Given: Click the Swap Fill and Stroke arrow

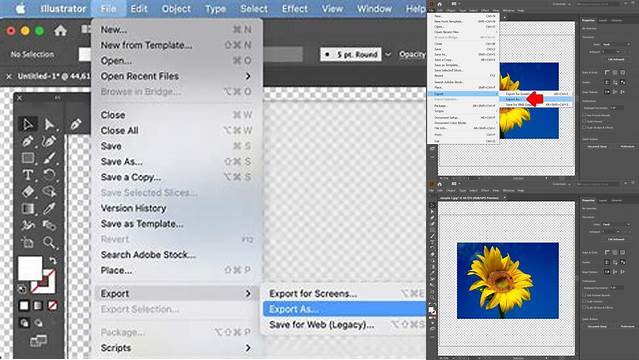Looking at the screenshot, I should 53,260.
